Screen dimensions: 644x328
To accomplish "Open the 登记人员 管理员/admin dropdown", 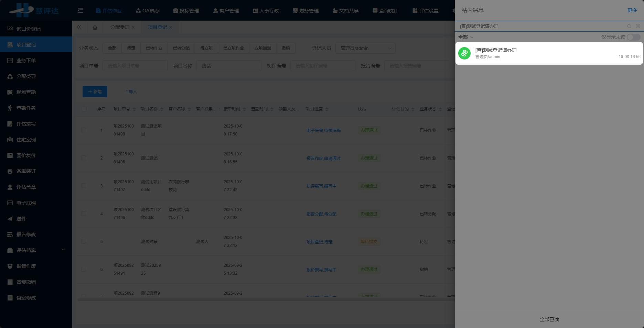I will (365, 48).
